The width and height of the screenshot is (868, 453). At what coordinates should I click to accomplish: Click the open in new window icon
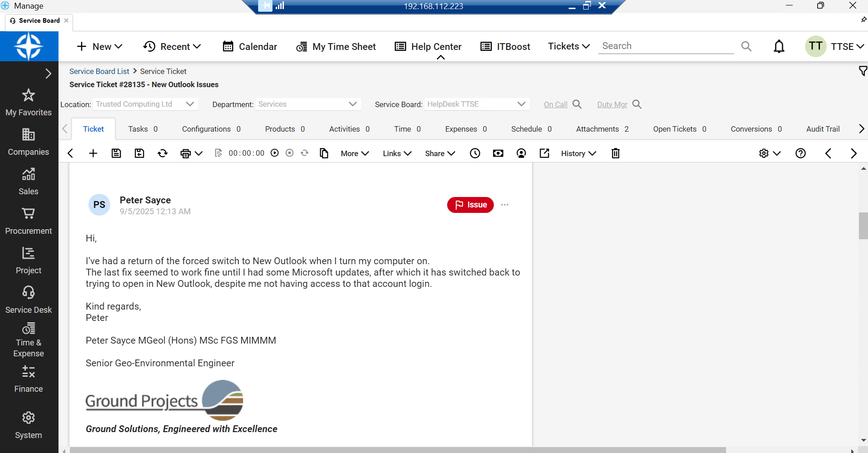(544, 153)
